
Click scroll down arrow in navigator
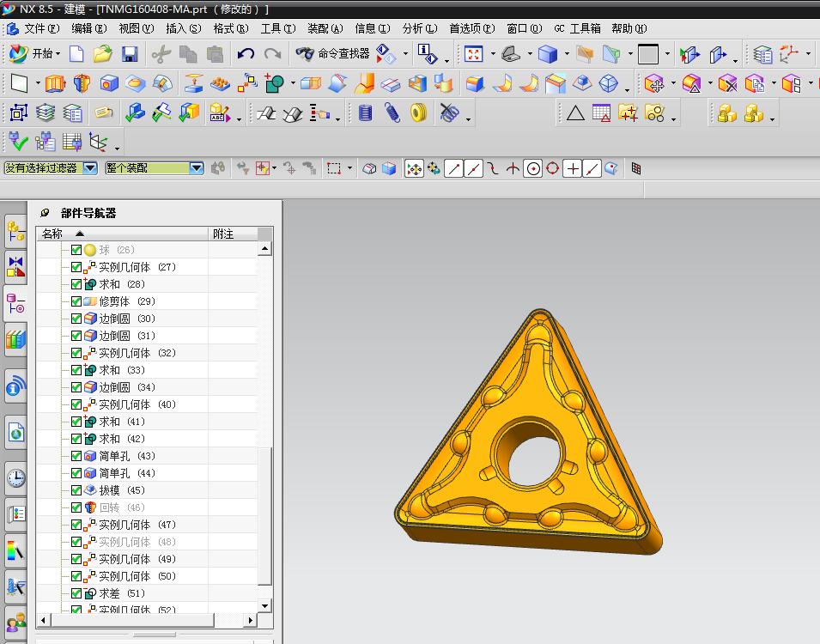tap(265, 606)
